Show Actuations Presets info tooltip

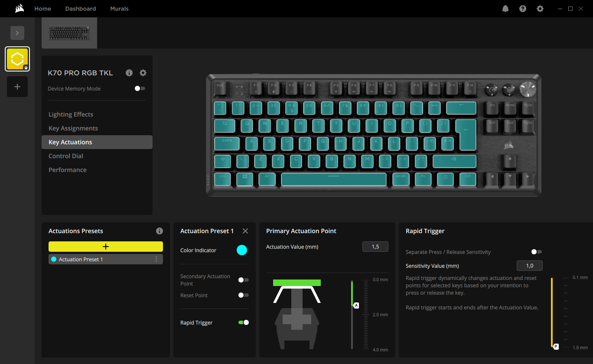tap(160, 231)
